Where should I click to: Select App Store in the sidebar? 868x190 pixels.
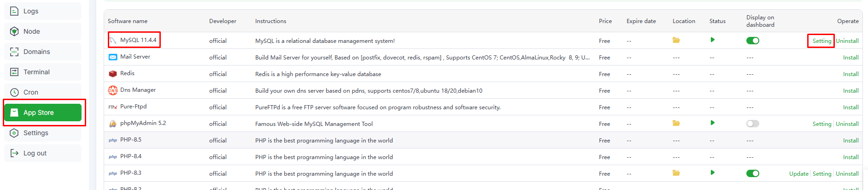point(43,113)
